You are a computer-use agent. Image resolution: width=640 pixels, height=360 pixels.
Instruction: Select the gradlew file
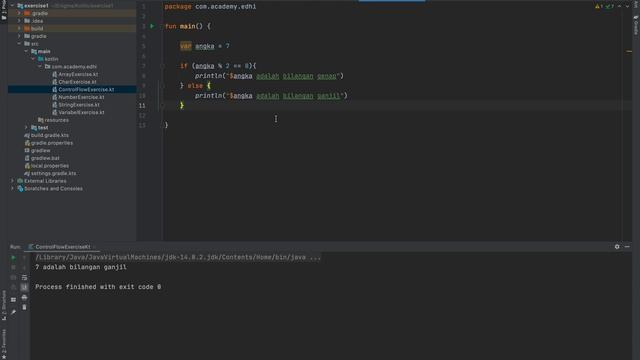tap(40, 151)
